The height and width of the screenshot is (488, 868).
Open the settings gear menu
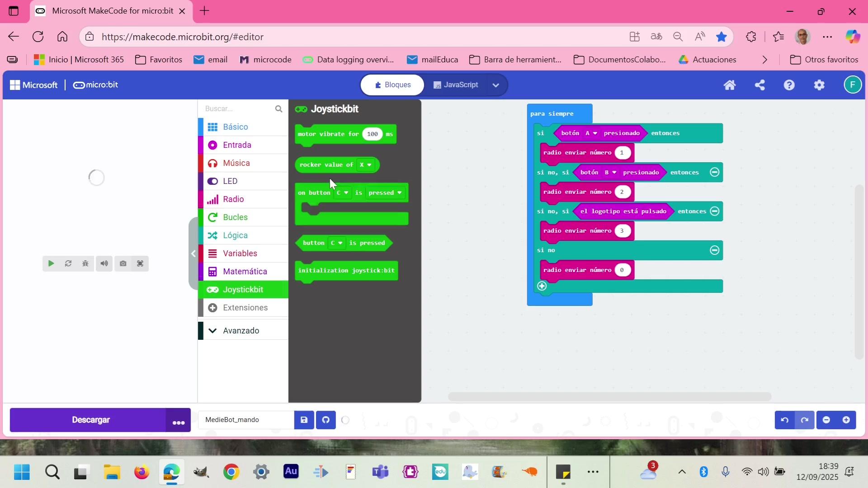(x=819, y=85)
